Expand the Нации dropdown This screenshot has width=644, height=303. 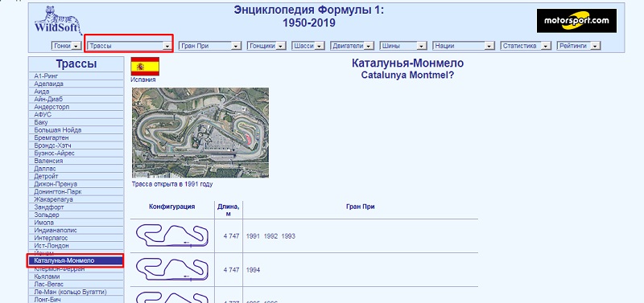coord(464,46)
